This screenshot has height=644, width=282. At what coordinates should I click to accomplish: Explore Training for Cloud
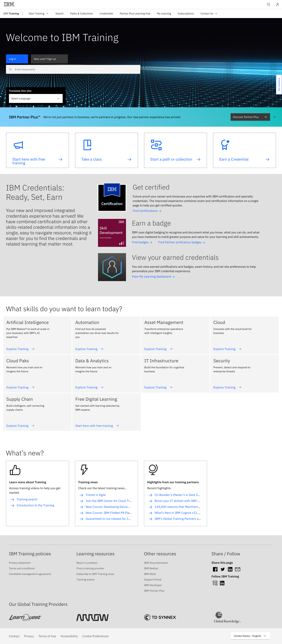click(227, 349)
